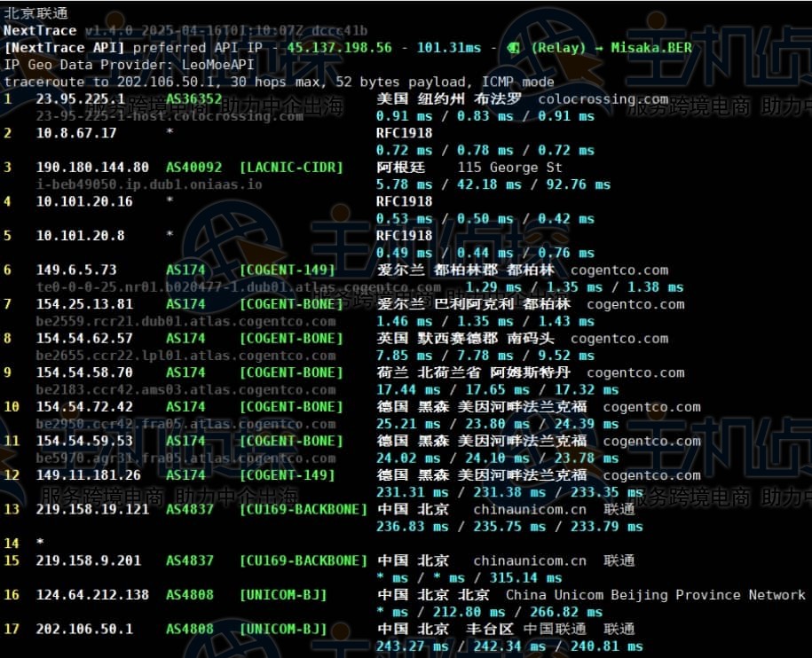
Task: Select destination IP 202.106.50.1 on hop 17
Action: click(84, 629)
